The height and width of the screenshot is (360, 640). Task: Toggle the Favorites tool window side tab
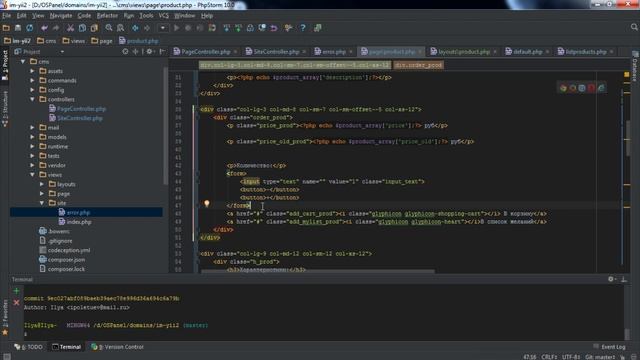[x=5, y=318]
